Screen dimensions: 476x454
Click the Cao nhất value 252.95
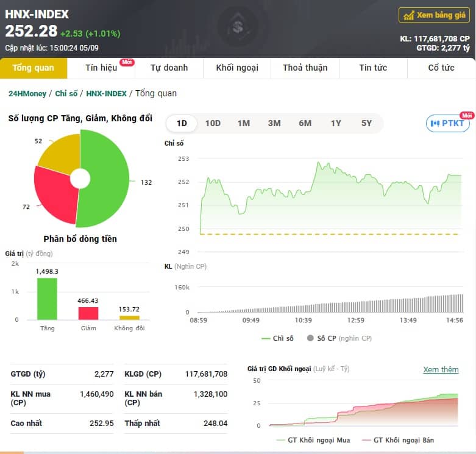[x=101, y=424]
